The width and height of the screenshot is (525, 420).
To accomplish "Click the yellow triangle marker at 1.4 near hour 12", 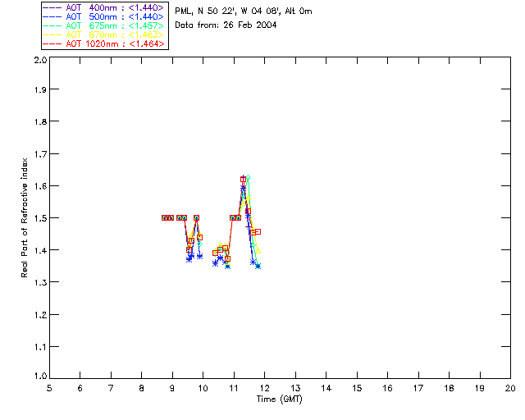I will (x=258, y=250).
